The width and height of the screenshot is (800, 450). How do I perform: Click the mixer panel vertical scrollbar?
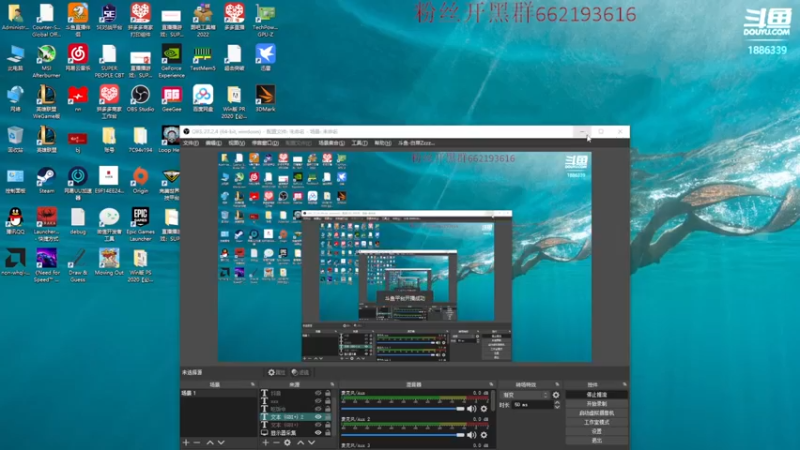tap(493, 401)
